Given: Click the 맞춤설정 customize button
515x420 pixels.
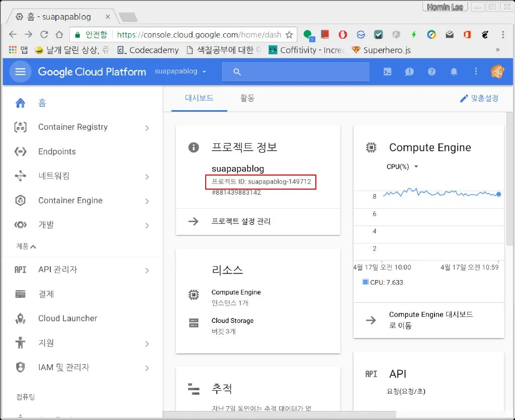Looking at the screenshot, I should click(479, 98).
